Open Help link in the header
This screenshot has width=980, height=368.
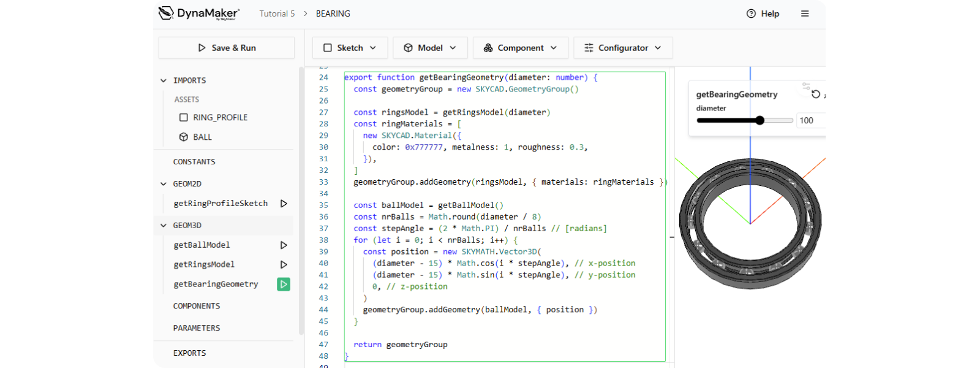click(763, 13)
